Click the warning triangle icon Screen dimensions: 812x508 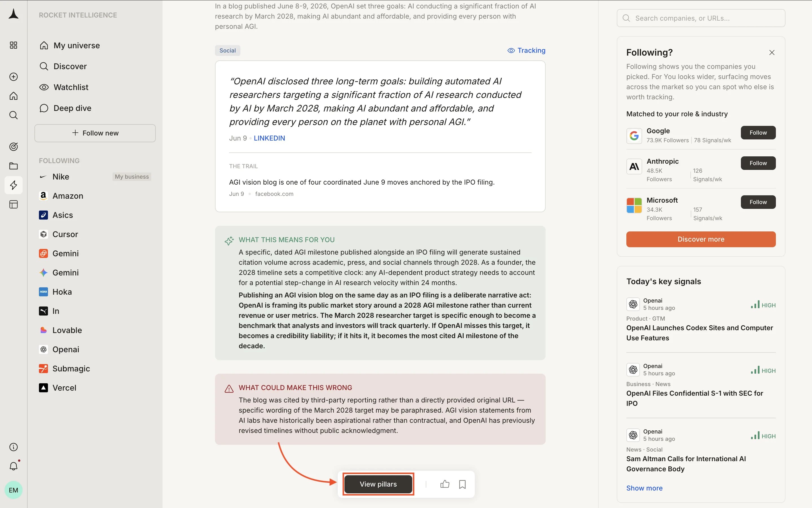[229, 389]
